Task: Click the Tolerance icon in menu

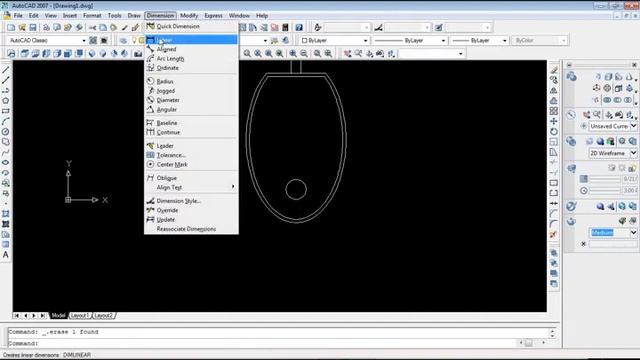Action: click(150, 155)
